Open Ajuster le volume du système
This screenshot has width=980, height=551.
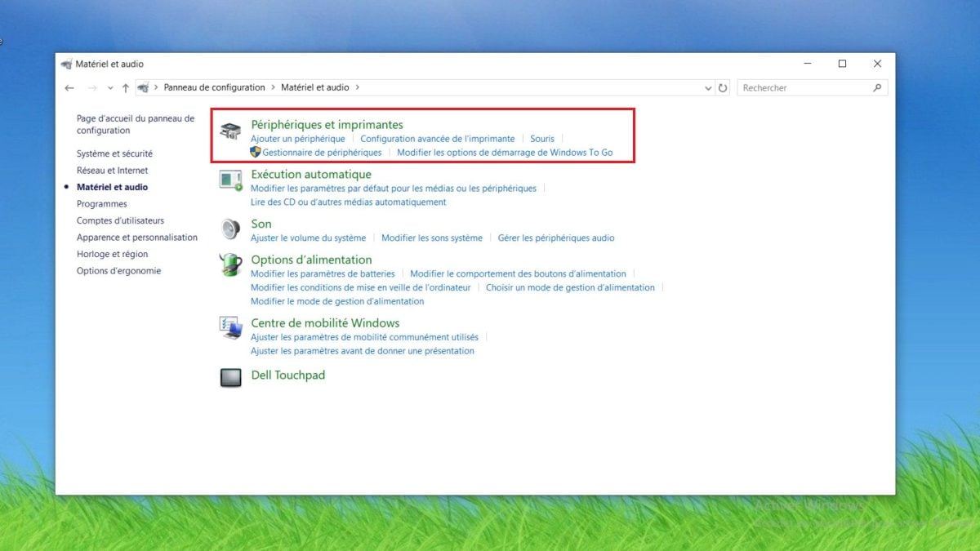point(308,238)
